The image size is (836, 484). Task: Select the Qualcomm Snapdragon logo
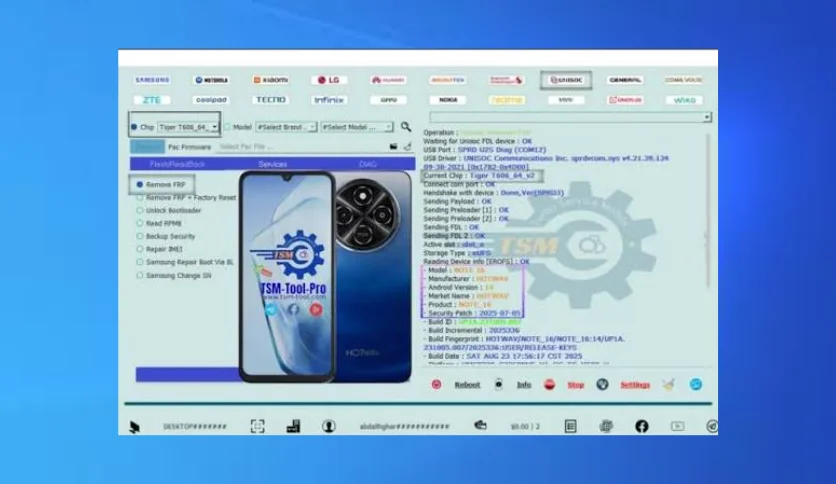tap(507, 80)
